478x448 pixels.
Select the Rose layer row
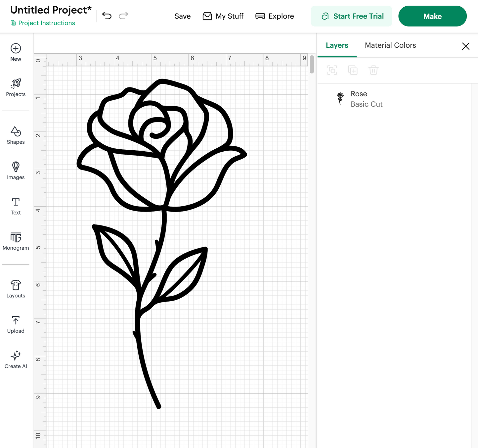coord(395,99)
